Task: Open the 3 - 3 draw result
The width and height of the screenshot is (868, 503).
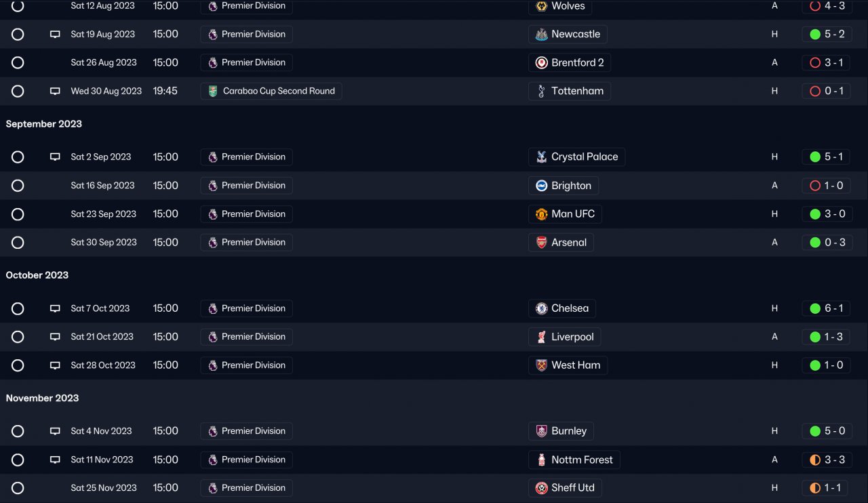Action: [827, 460]
